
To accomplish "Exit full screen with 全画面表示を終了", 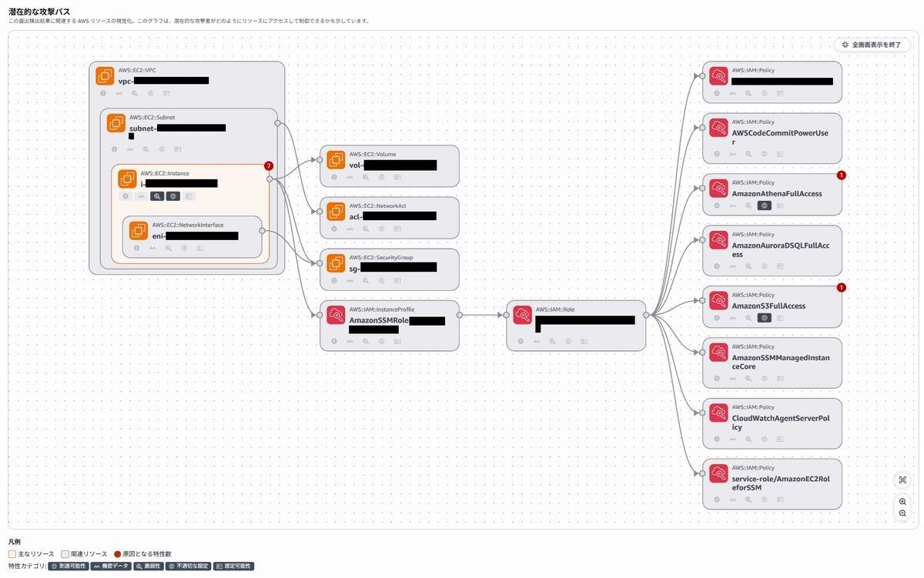I will pyautogui.click(x=872, y=45).
